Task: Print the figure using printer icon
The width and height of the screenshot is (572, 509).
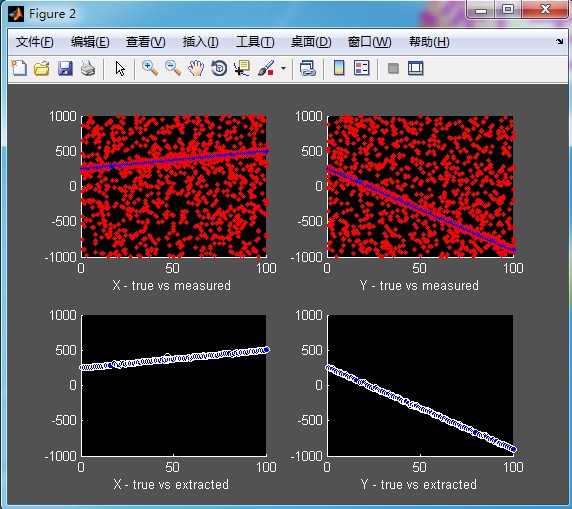Action: pyautogui.click(x=88, y=68)
